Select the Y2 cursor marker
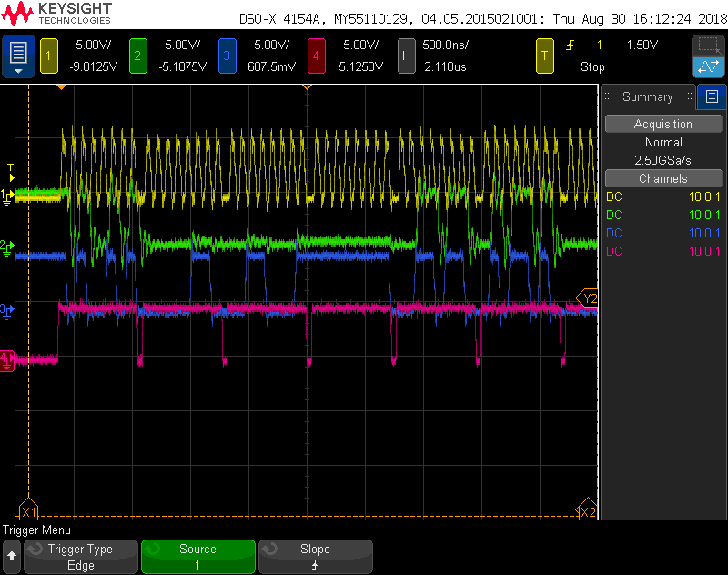728x575 pixels. click(588, 298)
